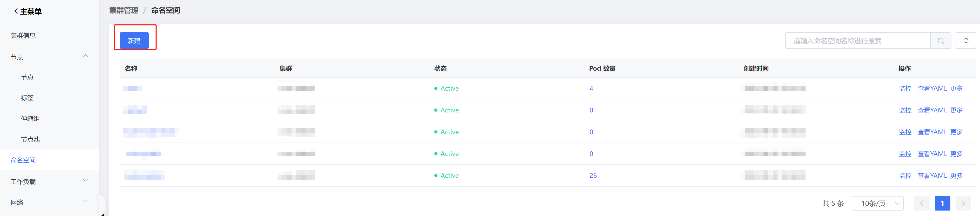
Task: Click the search magnifier icon
Action: point(941,41)
